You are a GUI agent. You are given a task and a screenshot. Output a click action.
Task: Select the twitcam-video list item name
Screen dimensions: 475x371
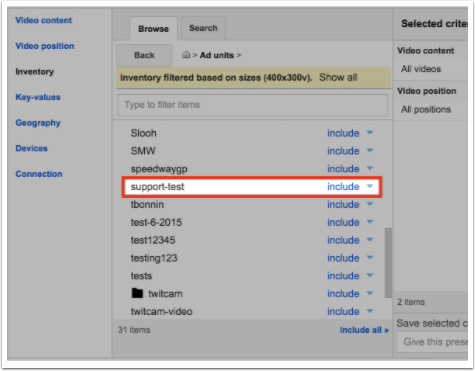pos(161,312)
